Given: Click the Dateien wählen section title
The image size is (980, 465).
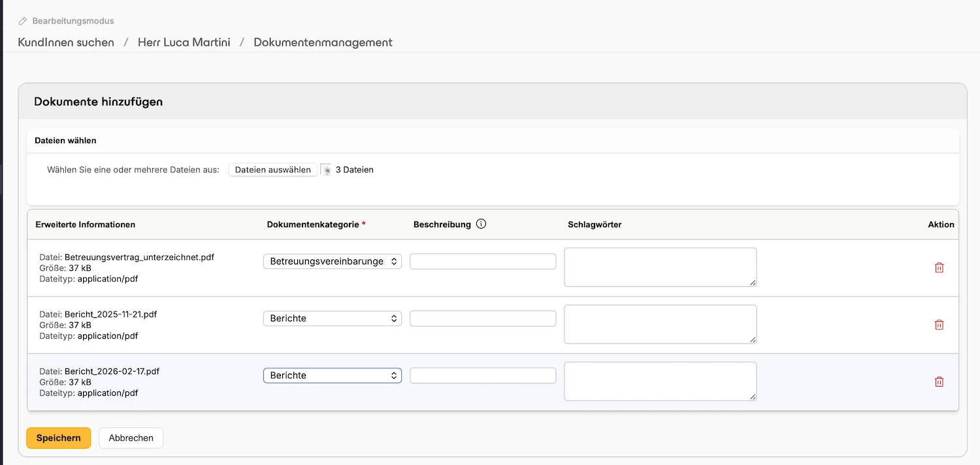Looking at the screenshot, I should tap(65, 140).
